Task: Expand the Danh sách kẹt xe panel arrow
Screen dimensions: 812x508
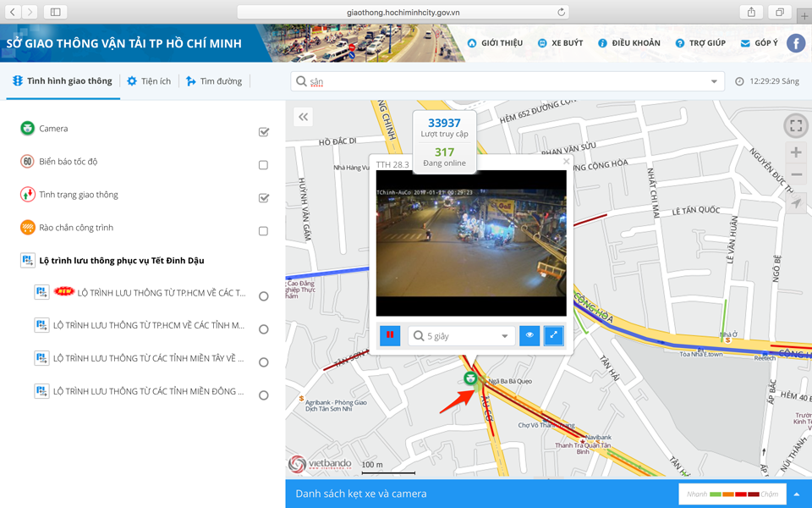Action: point(797,494)
